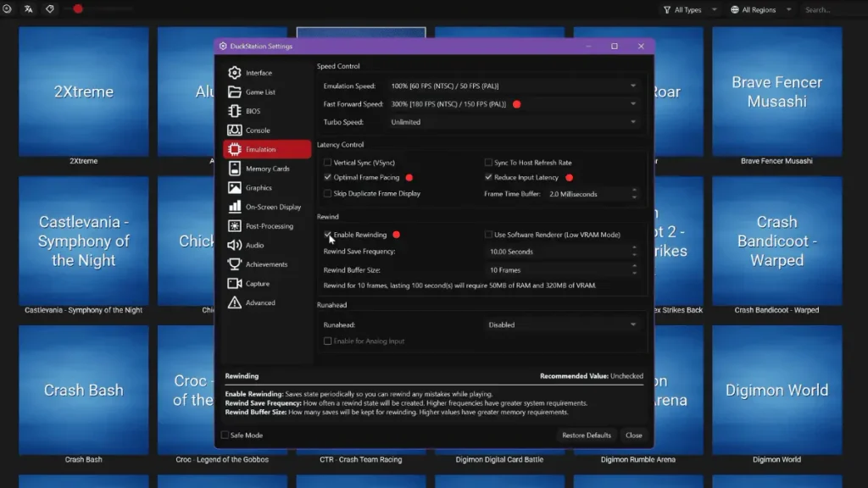
Task: Click the Digimon Rumble Arena title
Action: 638,459
